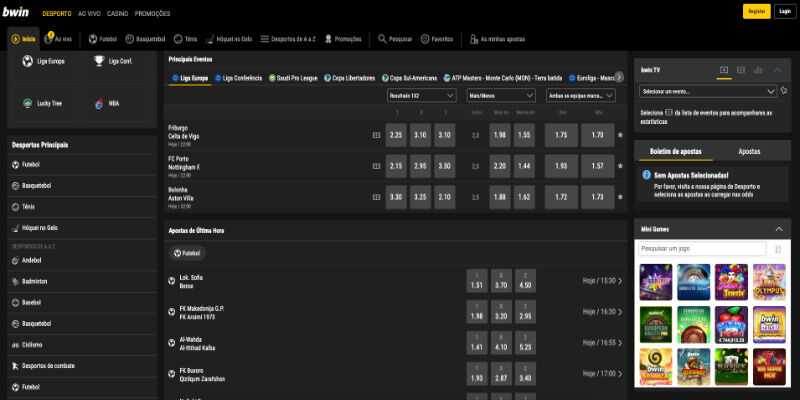Open Badminton in the sports list
The width and height of the screenshot is (800, 400).
coord(82,282)
